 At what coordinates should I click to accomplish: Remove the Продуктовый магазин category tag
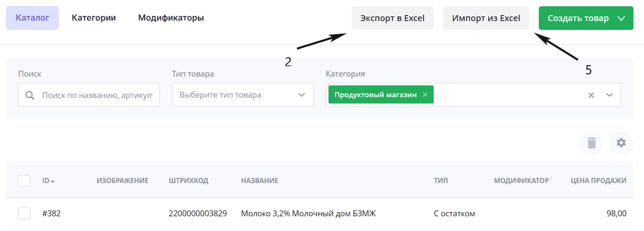click(425, 95)
